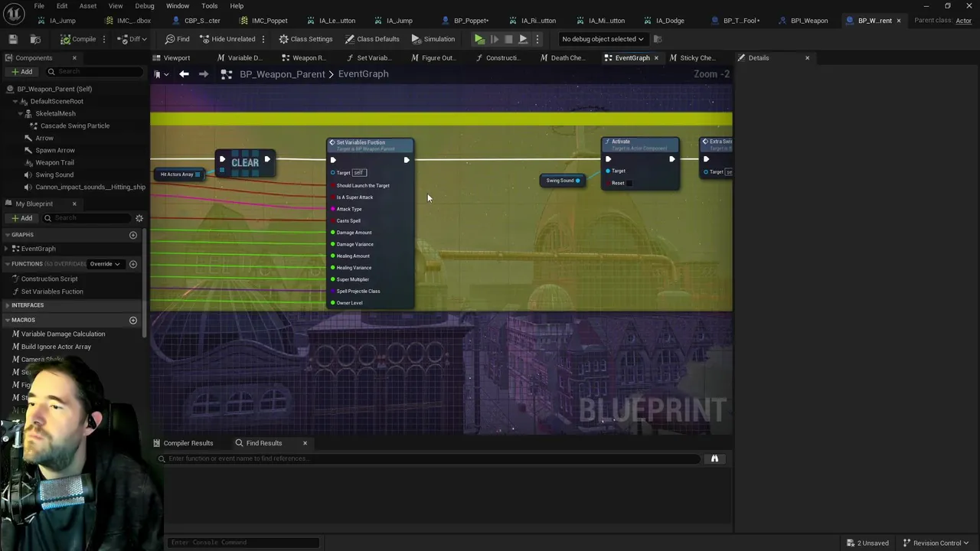Image resolution: width=980 pixels, height=551 pixels.
Task: Add a new function with the plus icon
Action: (133, 264)
